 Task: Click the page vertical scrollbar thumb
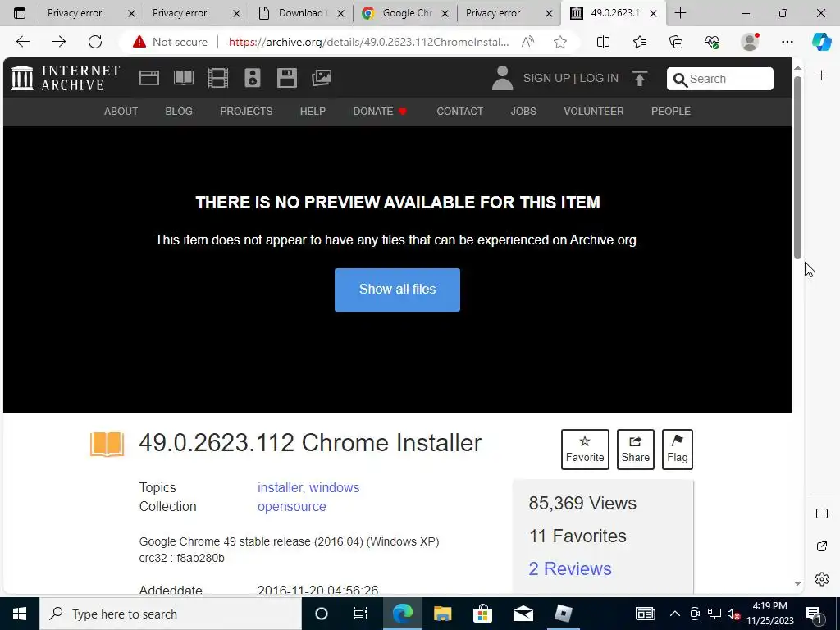click(x=797, y=167)
